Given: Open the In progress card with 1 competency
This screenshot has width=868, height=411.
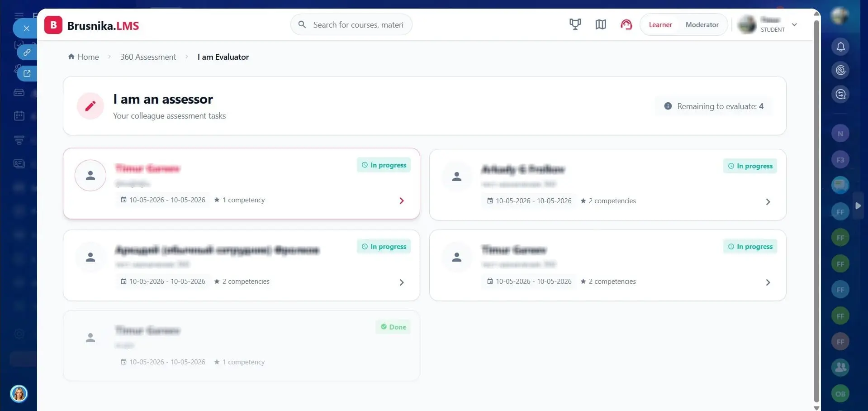Looking at the screenshot, I should click(x=241, y=184).
